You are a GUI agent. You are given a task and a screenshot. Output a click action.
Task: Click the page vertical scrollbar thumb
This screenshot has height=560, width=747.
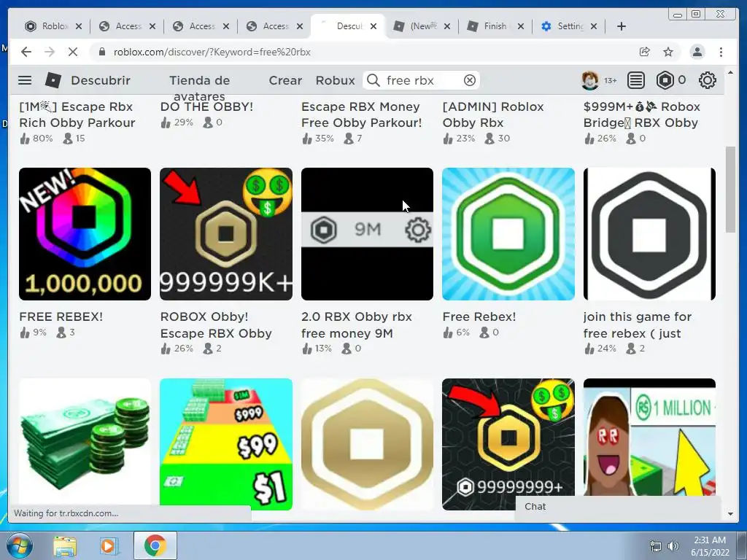730,189
